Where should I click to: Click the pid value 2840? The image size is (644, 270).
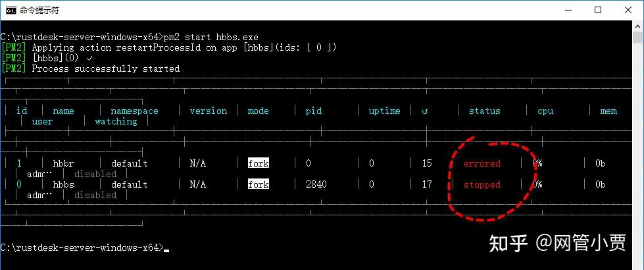(x=316, y=184)
